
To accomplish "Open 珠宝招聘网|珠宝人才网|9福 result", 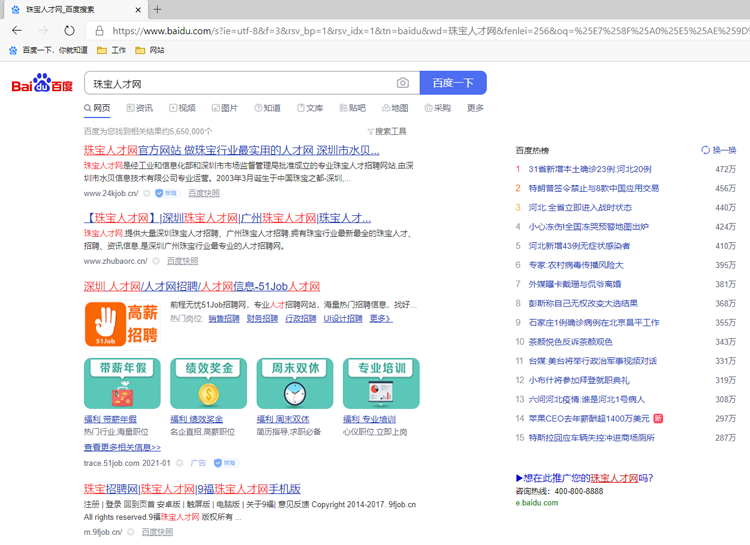I will click(x=192, y=489).
